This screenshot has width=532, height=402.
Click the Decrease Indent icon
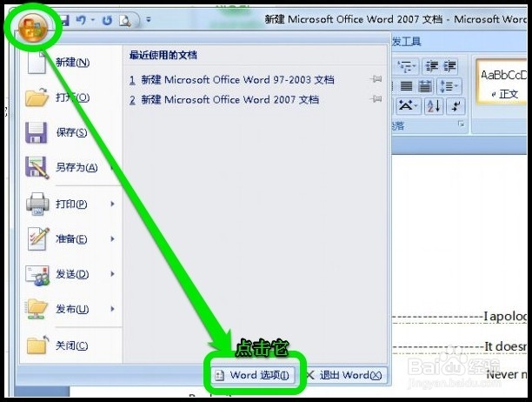[x=432, y=66]
